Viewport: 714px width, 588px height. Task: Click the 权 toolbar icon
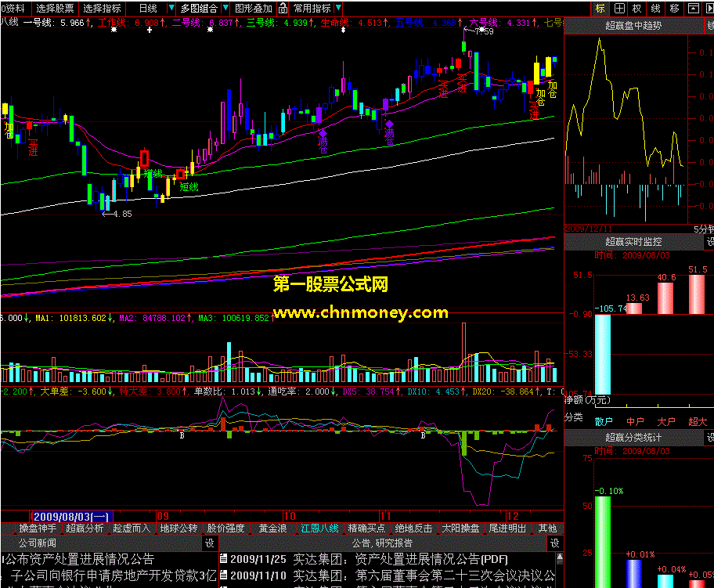tap(637, 8)
